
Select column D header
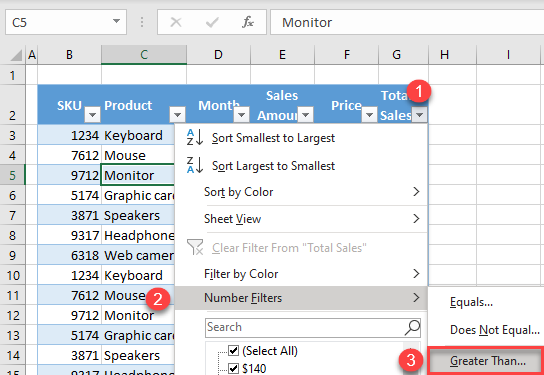(218, 55)
